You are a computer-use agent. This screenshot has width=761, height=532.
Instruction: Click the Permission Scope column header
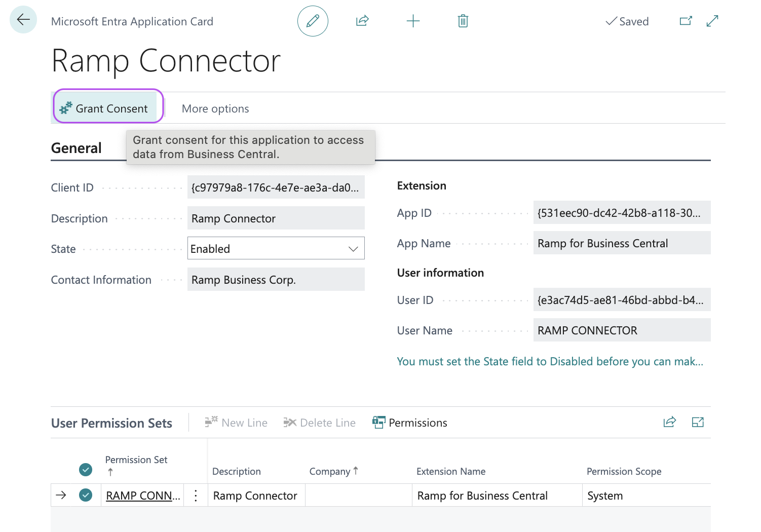(624, 471)
